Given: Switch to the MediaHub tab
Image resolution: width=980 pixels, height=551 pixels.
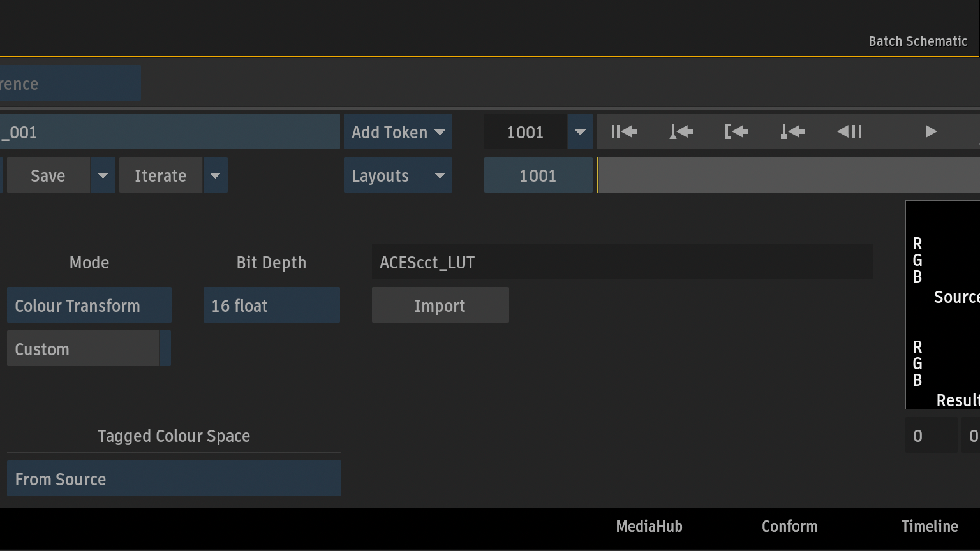Looking at the screenshot, I should coord(649,526).
